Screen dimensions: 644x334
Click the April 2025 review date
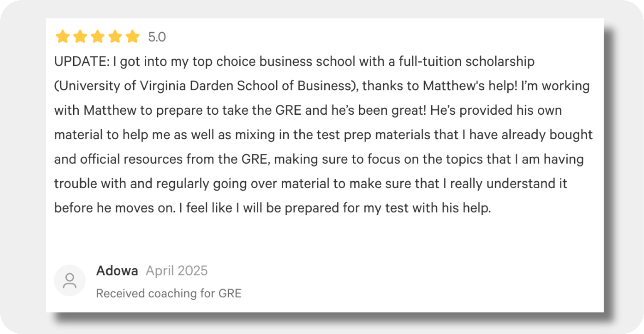click(177, 270)
